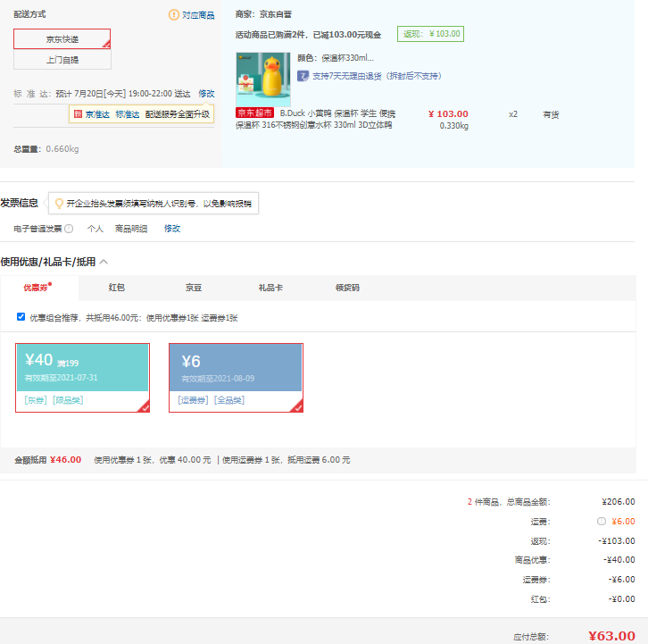Click the 运费券 -¥6.00 summary value
Image resolution: width=648 pixels, height=644 pixels.
(x=621, y=580)
